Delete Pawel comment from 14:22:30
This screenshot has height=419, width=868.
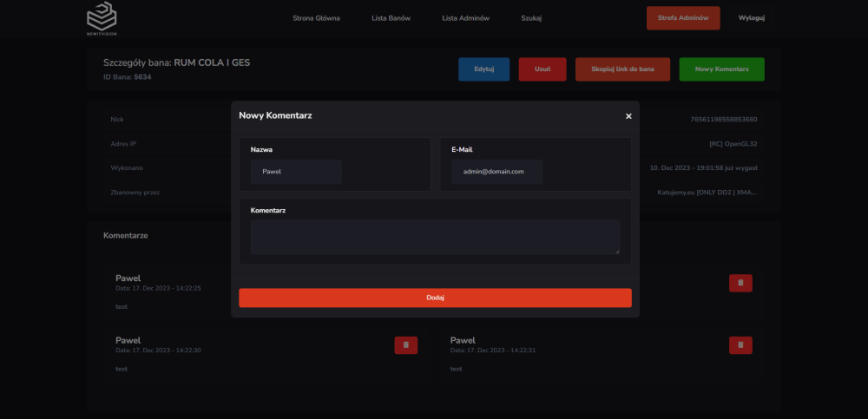pyautogui.click(x=405, y=345)
